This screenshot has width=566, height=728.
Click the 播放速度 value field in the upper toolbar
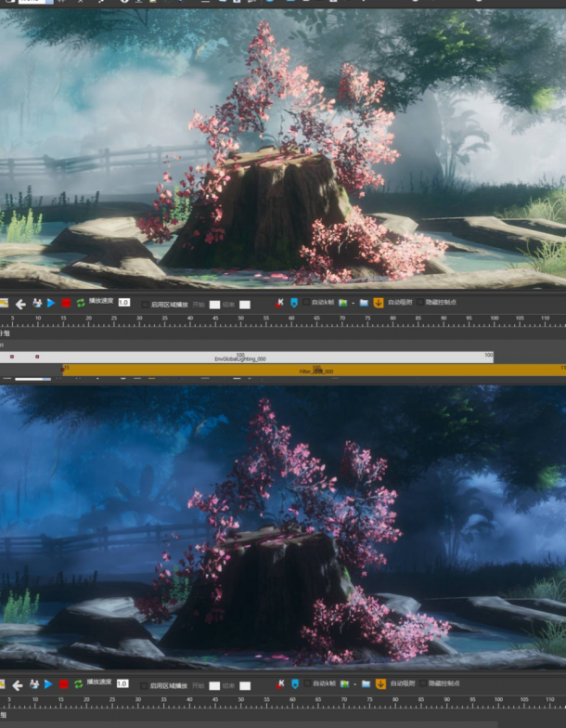[123, 303]
